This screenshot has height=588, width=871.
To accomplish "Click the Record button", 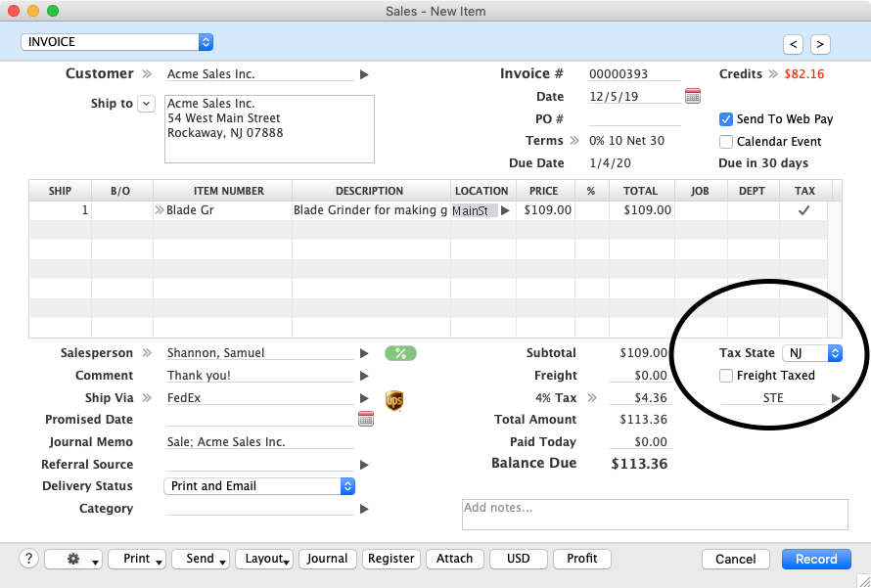I will pyautogui.click(x=816, y=560).
